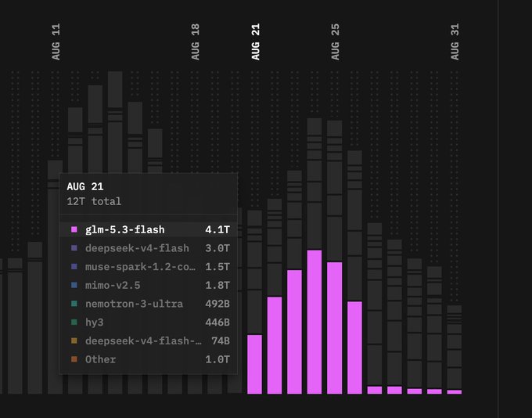
Task: Click the 4.1T value for glm-5.3-flash
Action: tap(217, 230)
